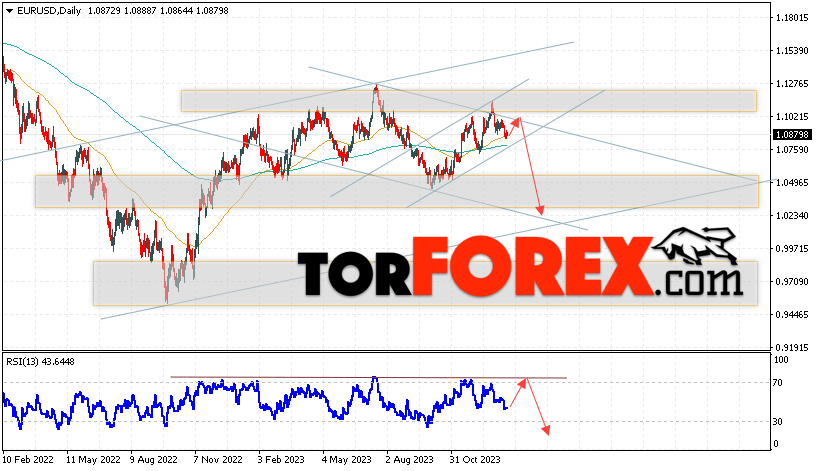Click the RSI scale value 70
Screen dimensions: 816x471
coord(778,383)
